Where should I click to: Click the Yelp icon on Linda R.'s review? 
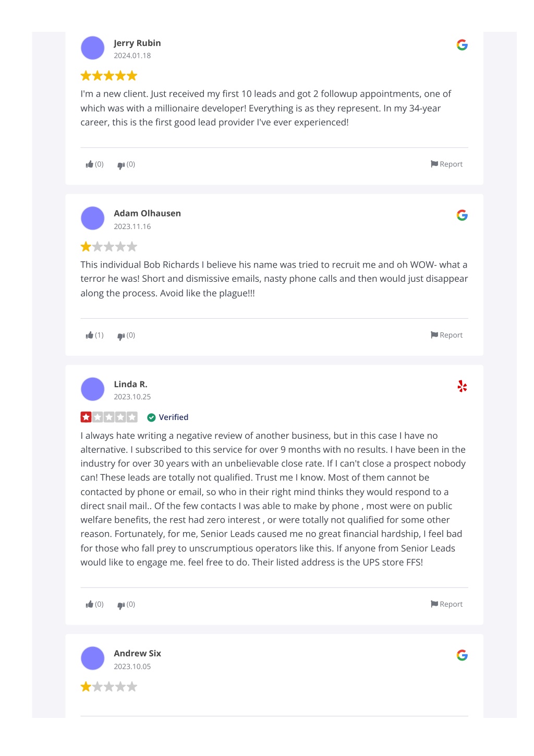coord(462,386)
